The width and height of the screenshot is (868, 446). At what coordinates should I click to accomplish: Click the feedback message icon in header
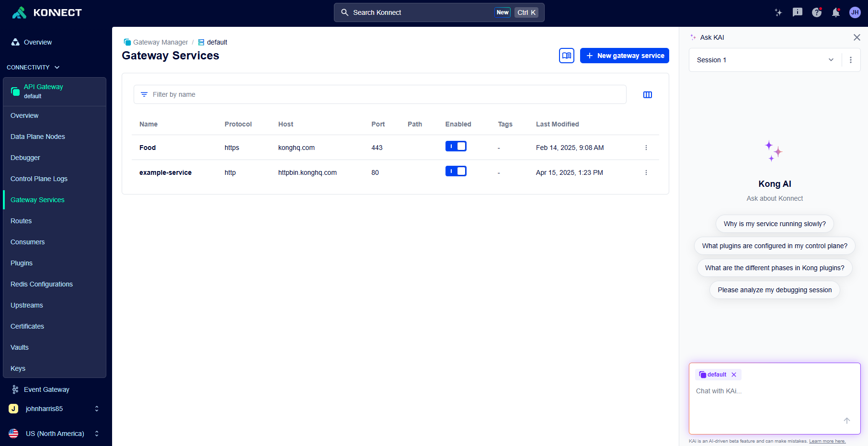tap(797, 12)
